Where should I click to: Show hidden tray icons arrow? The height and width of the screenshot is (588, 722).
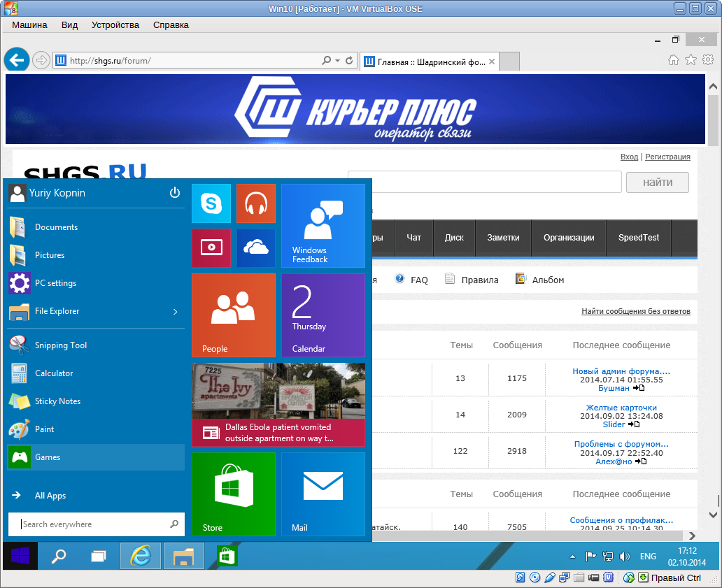[x=572, y=557]
